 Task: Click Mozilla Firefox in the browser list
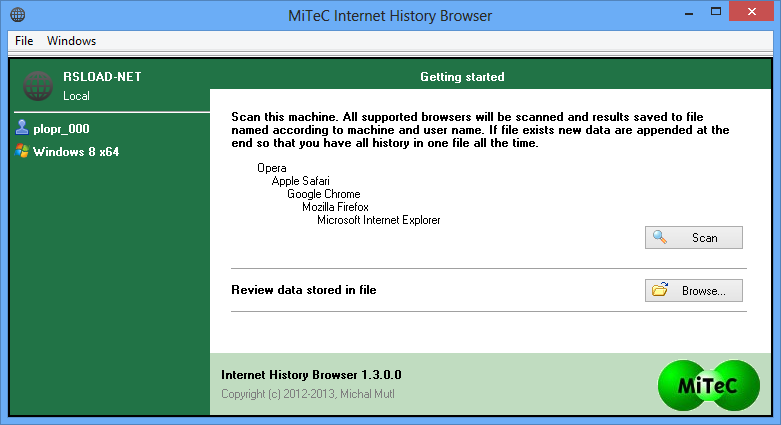335,207
